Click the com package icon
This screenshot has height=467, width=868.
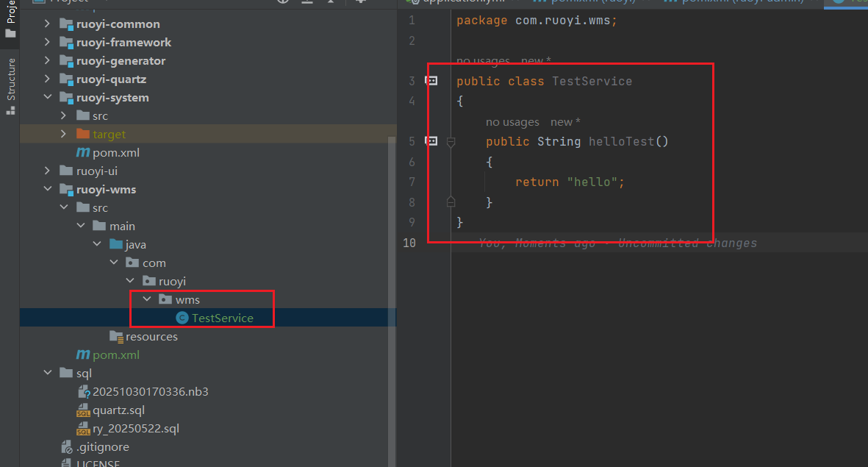(132, 262)
